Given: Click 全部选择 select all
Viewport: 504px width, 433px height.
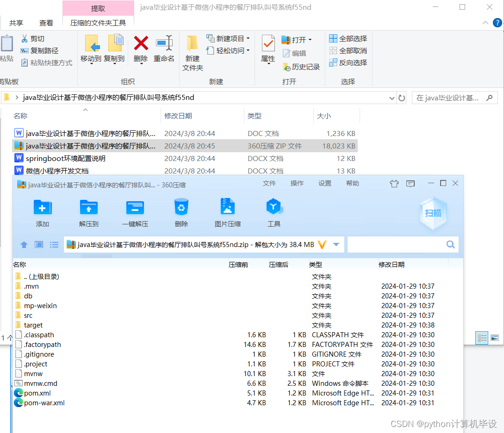Looking at the screenshot, I should [x=348, y=38].
